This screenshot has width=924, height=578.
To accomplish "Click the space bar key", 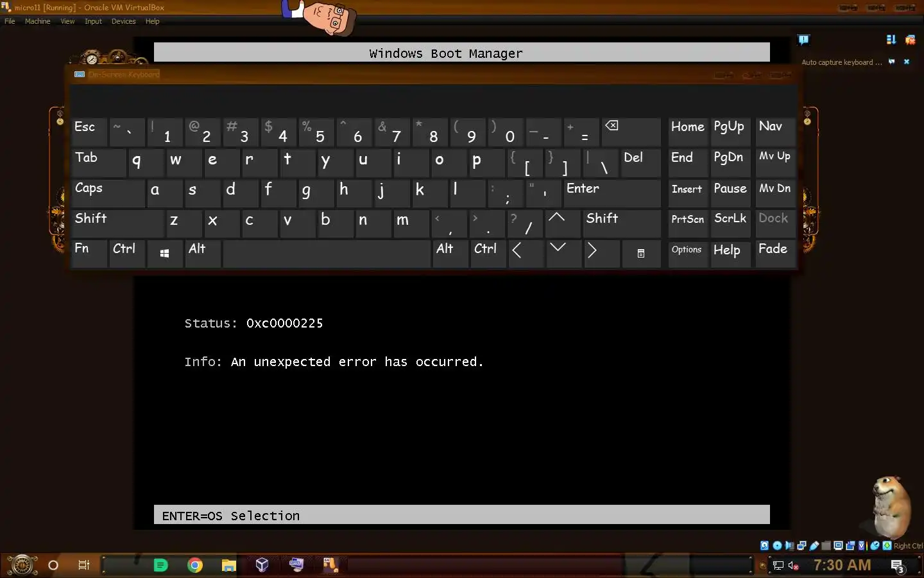I will (327, 253).
